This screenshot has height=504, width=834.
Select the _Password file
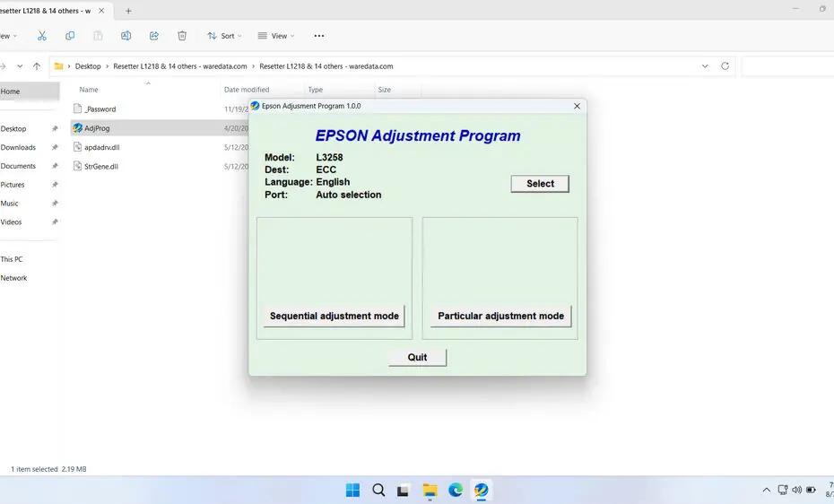click(101, 109)
